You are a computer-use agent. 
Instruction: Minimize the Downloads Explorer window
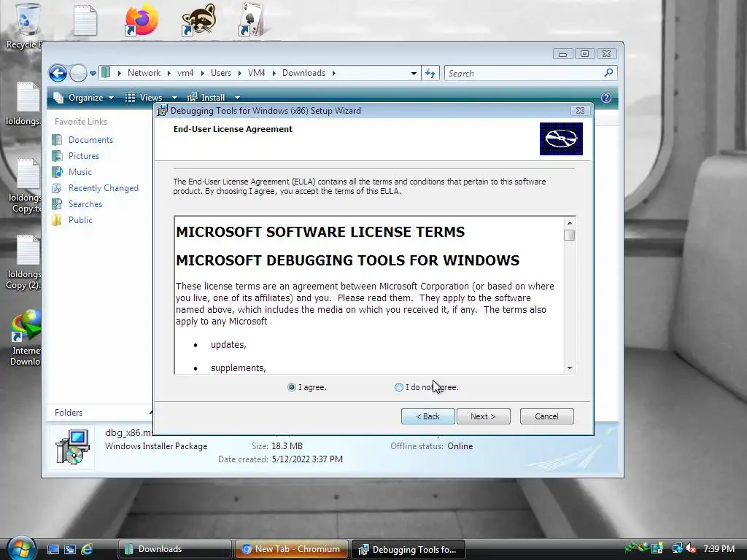(x=562, y=54)
